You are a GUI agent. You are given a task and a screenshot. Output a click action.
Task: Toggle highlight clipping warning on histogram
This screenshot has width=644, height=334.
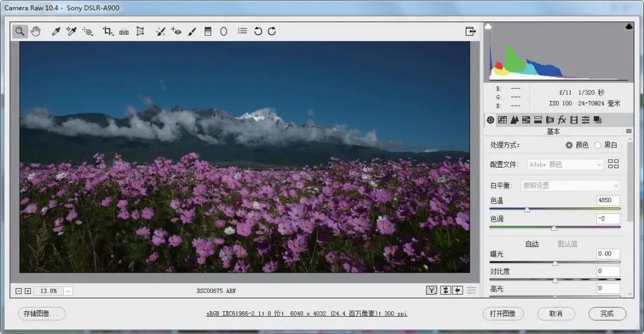629,27
